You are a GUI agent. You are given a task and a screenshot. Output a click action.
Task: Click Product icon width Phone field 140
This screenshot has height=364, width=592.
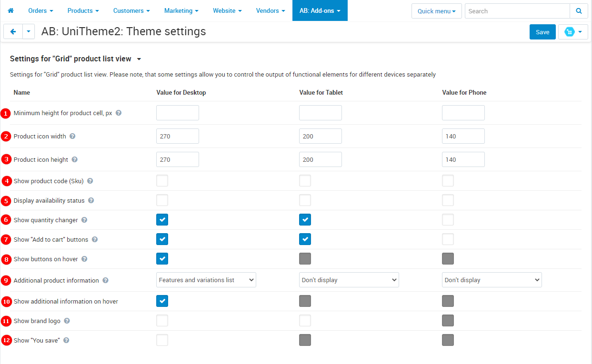coord(463,136)
